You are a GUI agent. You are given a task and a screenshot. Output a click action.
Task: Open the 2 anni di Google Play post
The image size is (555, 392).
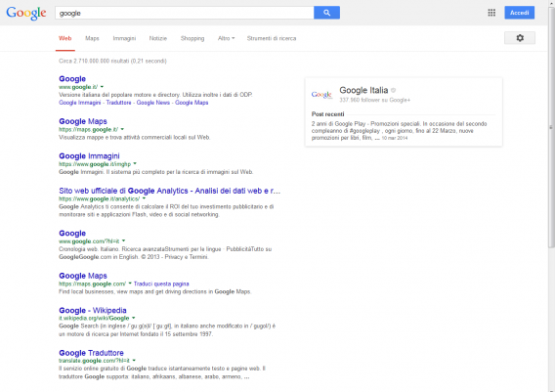tap(399, 131)
